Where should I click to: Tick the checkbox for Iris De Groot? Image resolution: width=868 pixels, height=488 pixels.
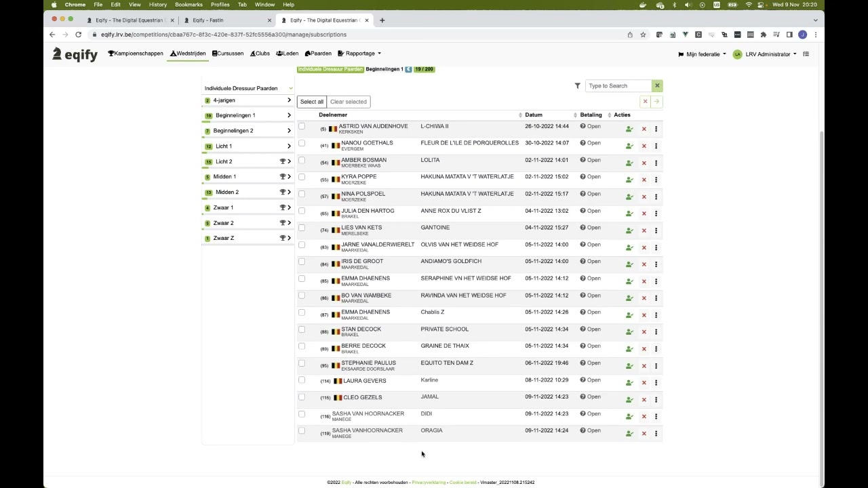click(x=302, y=262)
